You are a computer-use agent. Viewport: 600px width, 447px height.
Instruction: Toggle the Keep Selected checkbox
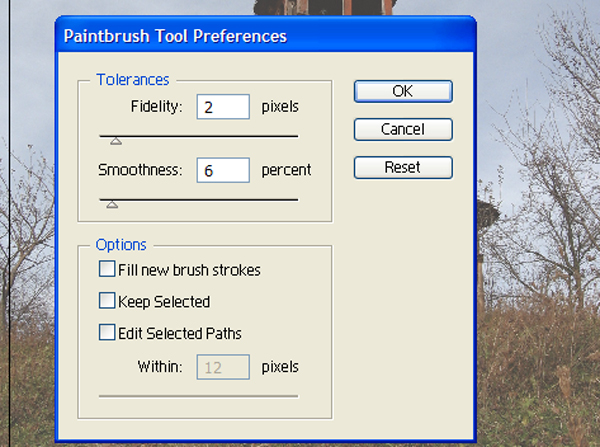coord(107,301)
